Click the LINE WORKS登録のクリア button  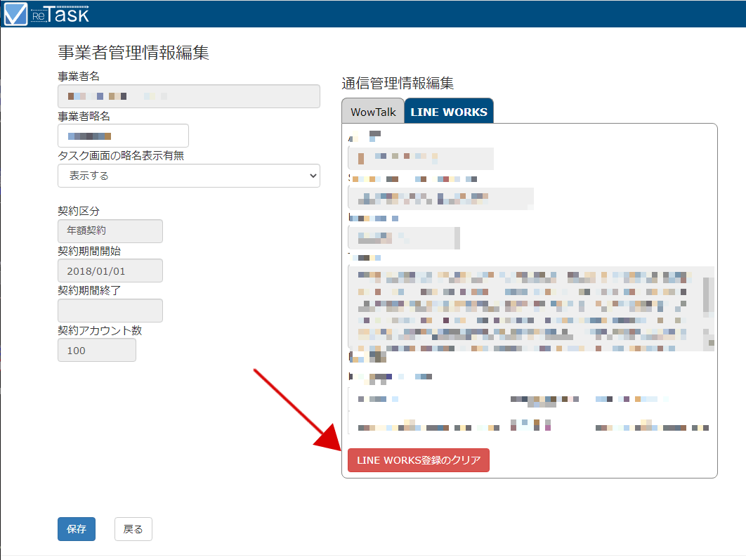[x=419, y=460]
